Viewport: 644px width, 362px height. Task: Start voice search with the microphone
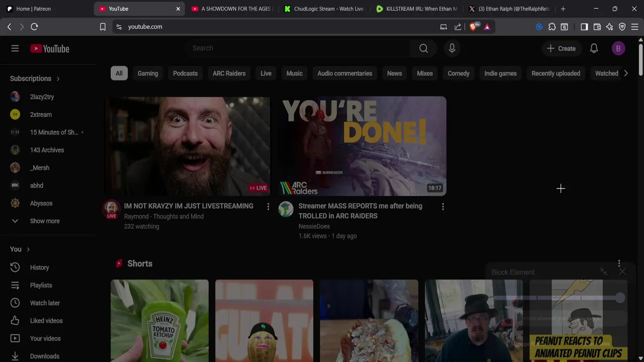tap(452, 48)
